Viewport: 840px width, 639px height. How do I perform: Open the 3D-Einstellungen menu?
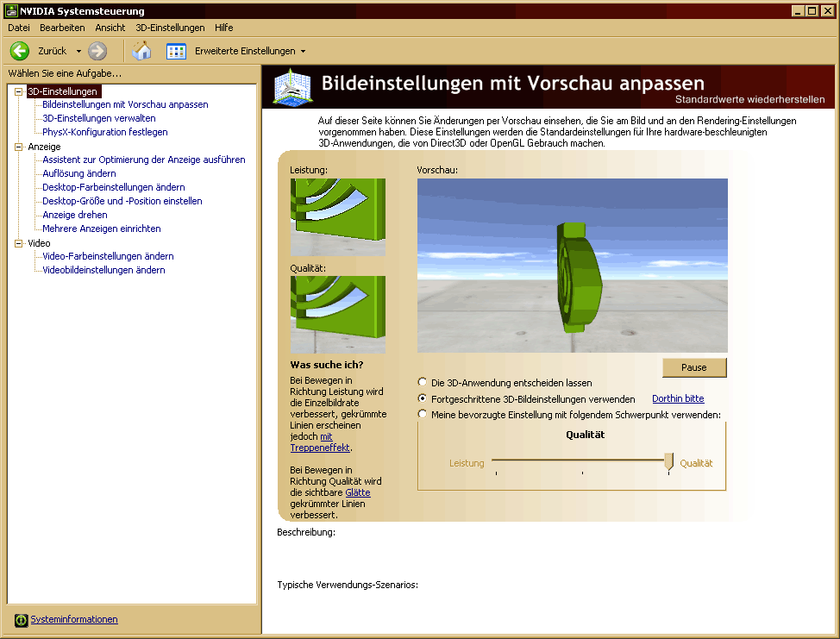pos(170,28)
